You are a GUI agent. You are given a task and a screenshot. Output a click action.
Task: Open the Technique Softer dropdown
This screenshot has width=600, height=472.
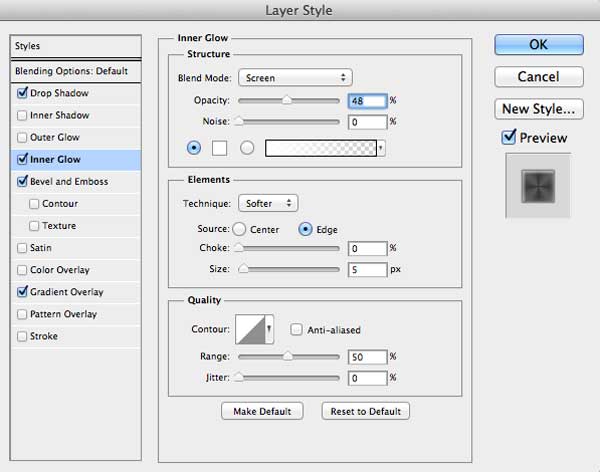click(x=268, y=203)
